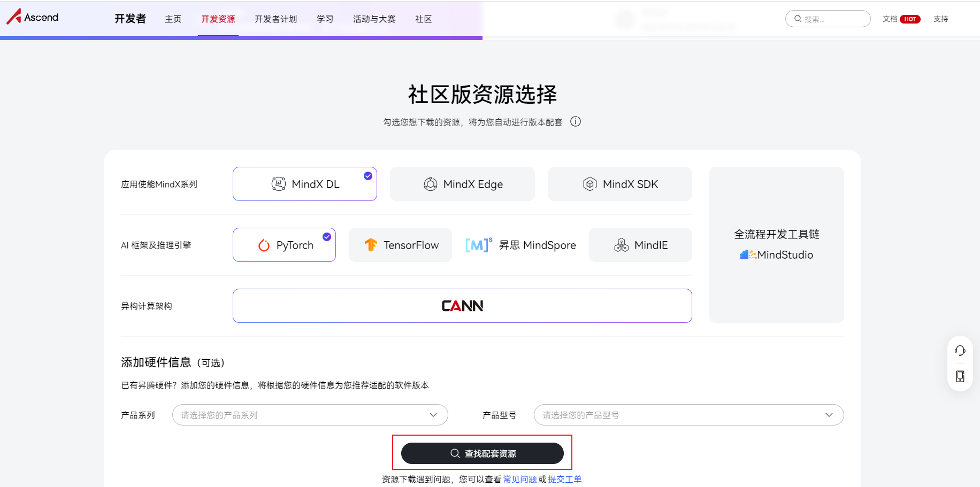Open the 社区 nav tab
The image size is (980, 487).
tap(424, 19)
